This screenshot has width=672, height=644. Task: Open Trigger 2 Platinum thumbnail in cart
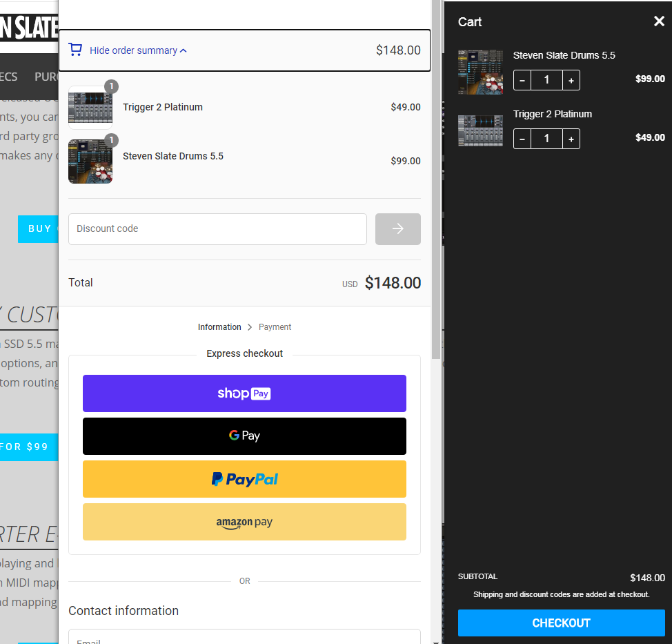click(x=480, y=130)
